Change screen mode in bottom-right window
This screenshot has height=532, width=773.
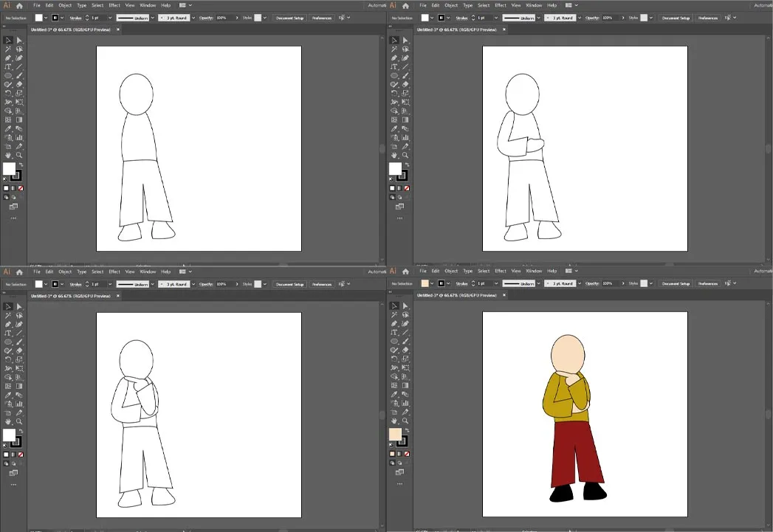tap(400, 472)
